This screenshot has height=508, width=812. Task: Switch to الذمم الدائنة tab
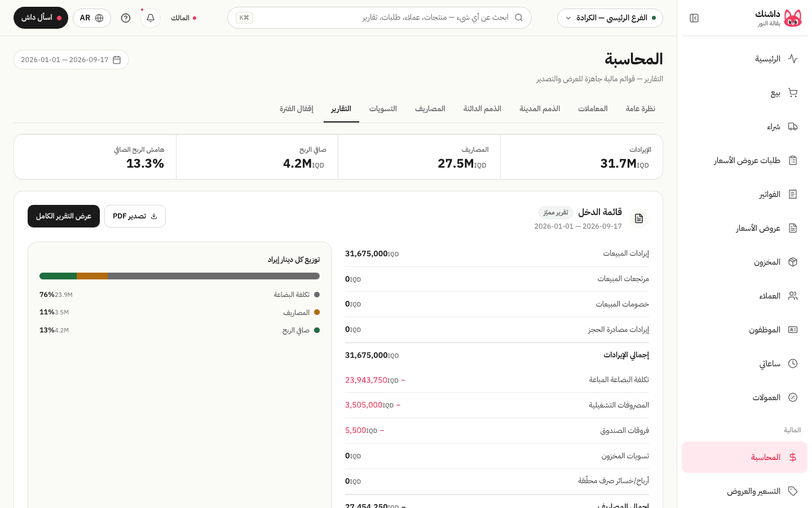click(482, 109)
